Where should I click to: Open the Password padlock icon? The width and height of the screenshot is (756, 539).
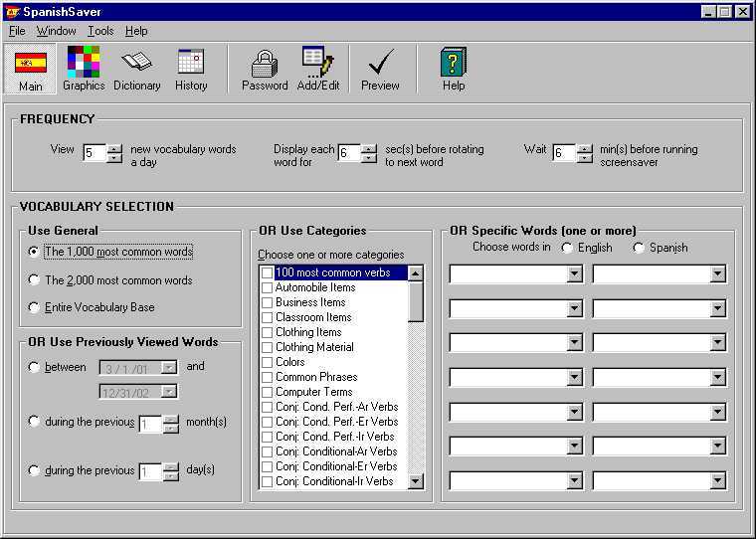click(265, 69)
